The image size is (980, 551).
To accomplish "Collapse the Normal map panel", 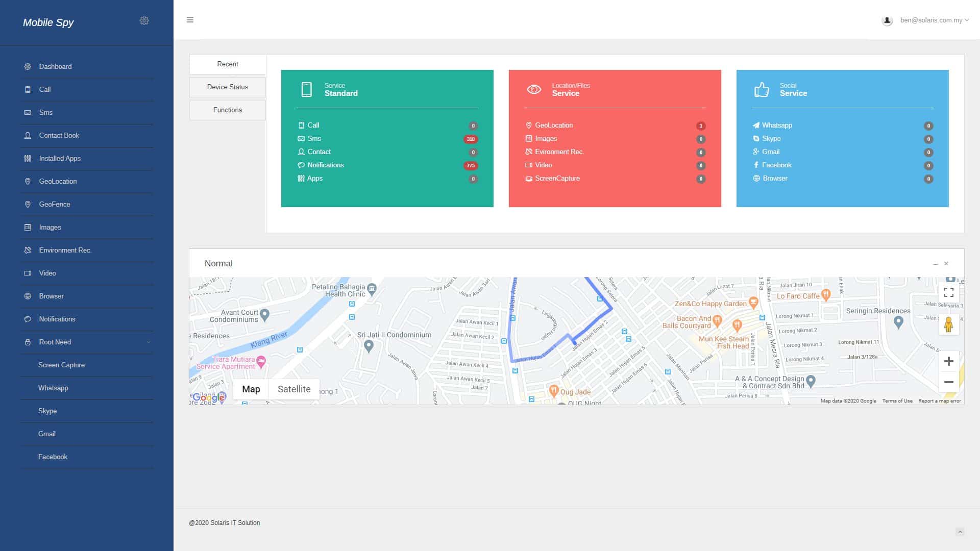I will coord(935,264).
